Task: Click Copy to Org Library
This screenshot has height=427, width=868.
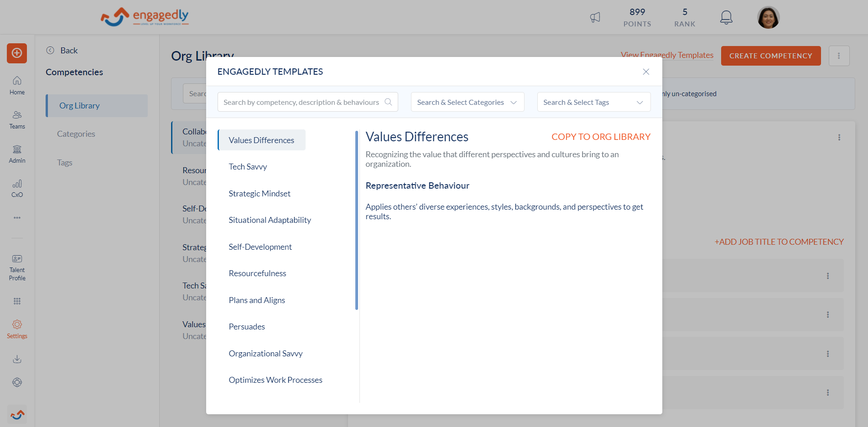Action: 601,137
